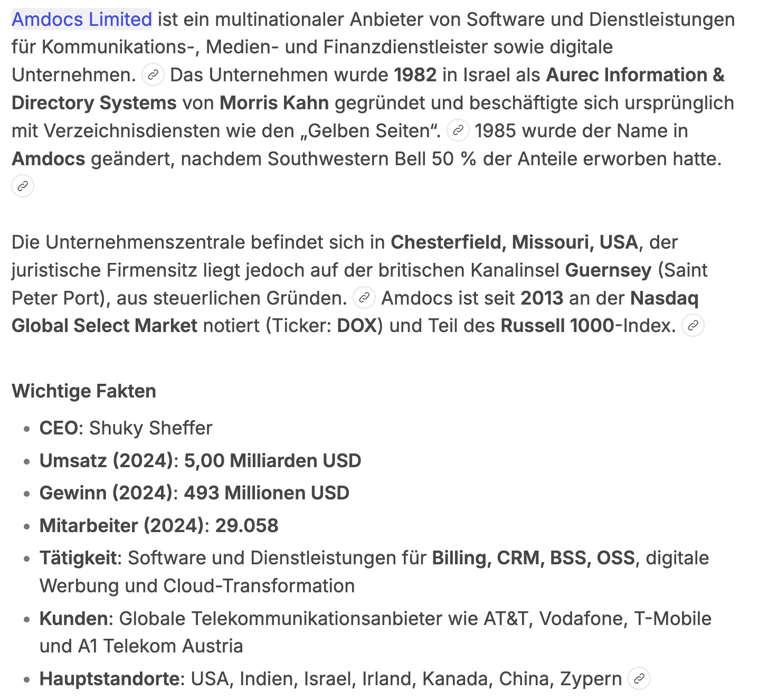Screen dimensions: 759x700
Task: Click citation icon after "Russell 1000-Index."
Action: pos(693,326)
